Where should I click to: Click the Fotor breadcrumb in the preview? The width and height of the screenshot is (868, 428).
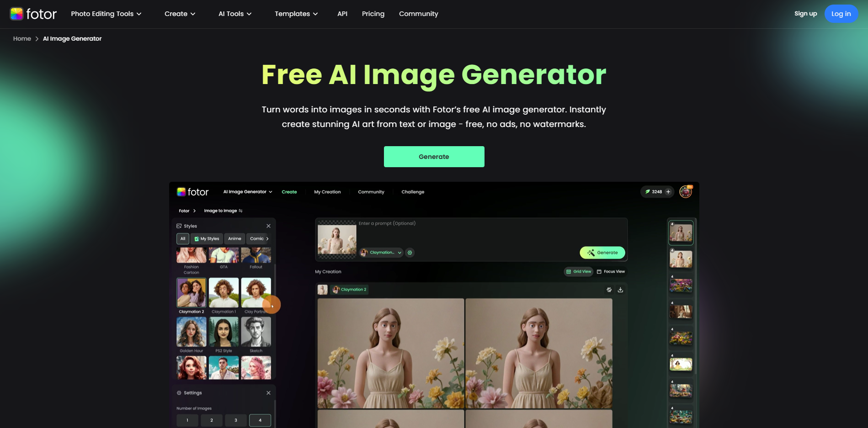pos(184,211)
